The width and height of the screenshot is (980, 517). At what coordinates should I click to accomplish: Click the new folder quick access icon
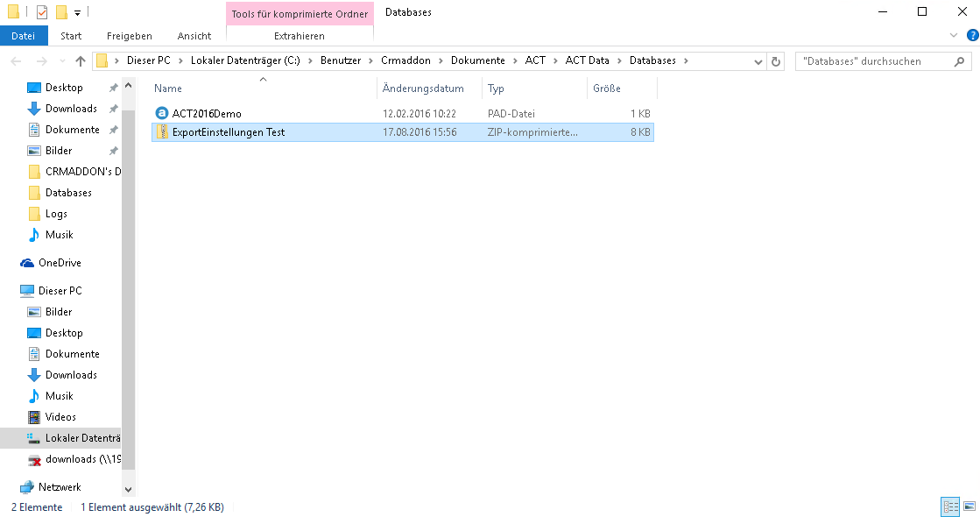61,12
